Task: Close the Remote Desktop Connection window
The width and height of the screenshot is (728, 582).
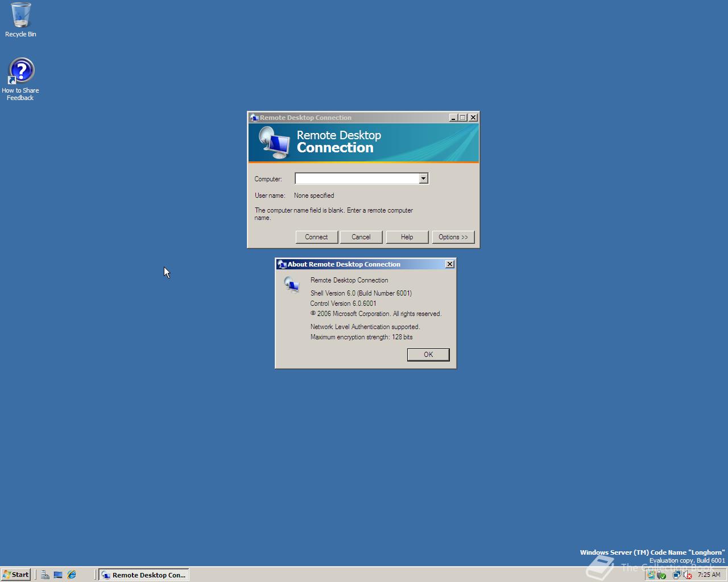Action: (473, 118)
